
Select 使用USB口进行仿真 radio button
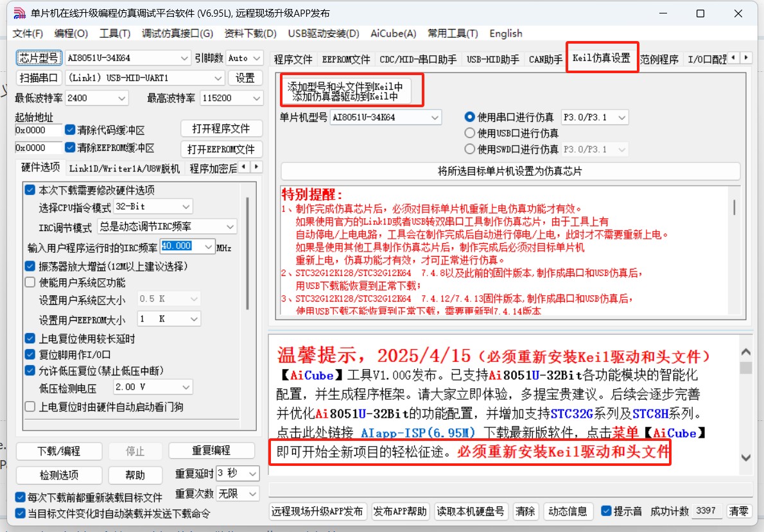(x=470, y=133)
